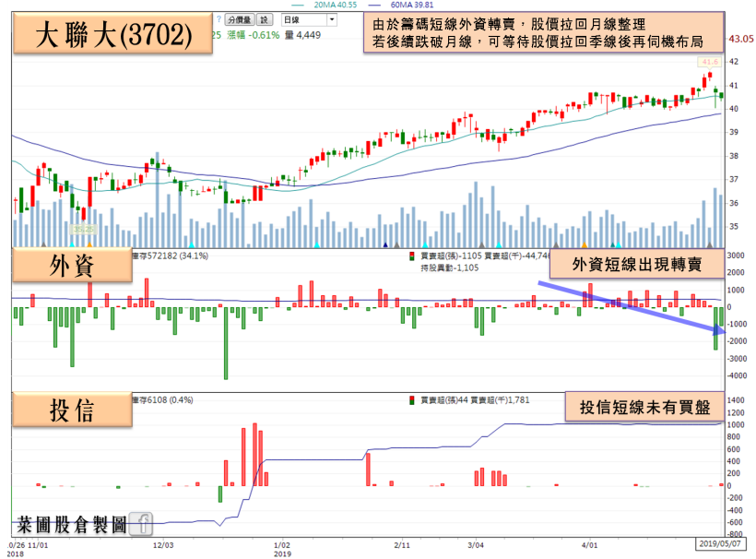Click the 2/11 date on the time axis

click(x=402, y=545)
